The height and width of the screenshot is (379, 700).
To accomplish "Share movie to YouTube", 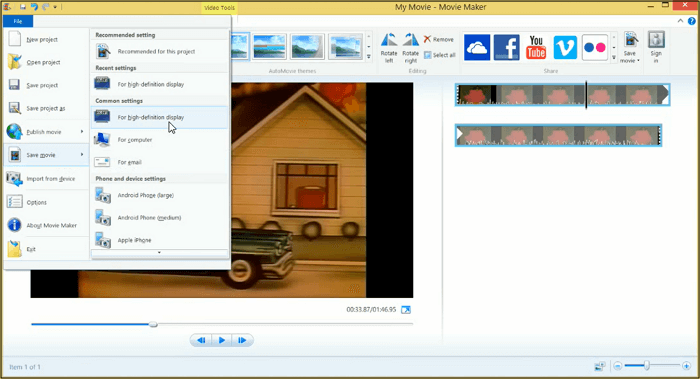I will [x=536, y=47].
